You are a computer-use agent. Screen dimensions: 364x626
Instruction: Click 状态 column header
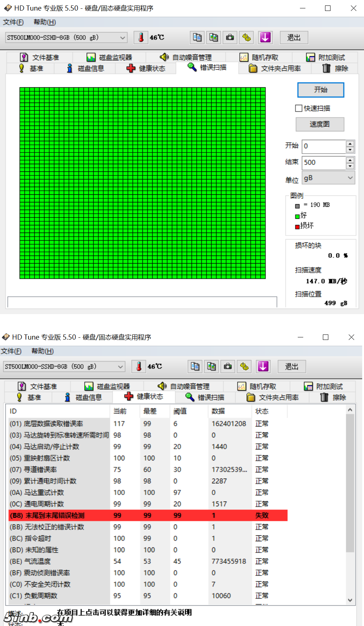[269, 411]
